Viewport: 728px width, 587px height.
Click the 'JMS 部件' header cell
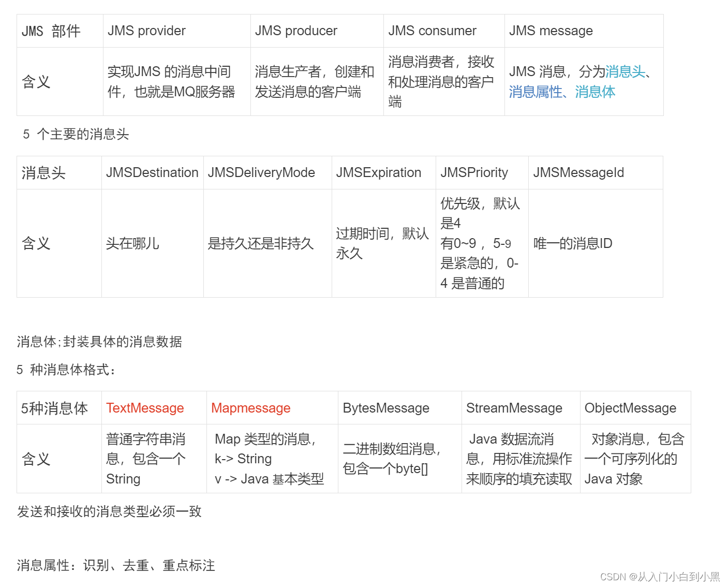click(60, 31)
